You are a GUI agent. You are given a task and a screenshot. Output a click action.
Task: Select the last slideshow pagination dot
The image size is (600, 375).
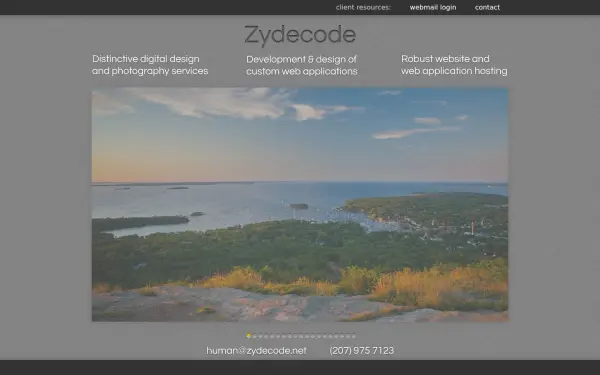click(354, 336)
